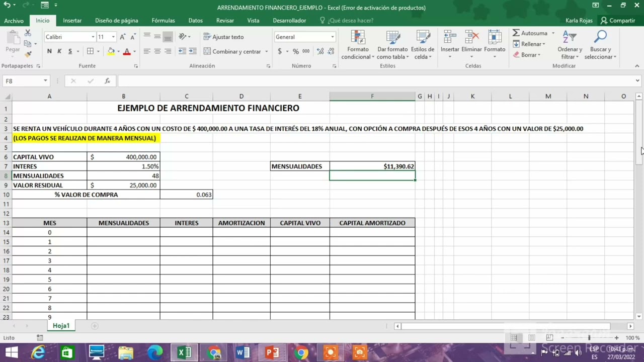644x362 pixels.
Task: Toggle Wrap Text (Ajustar texto)
Action: click(x=223, y=37)
